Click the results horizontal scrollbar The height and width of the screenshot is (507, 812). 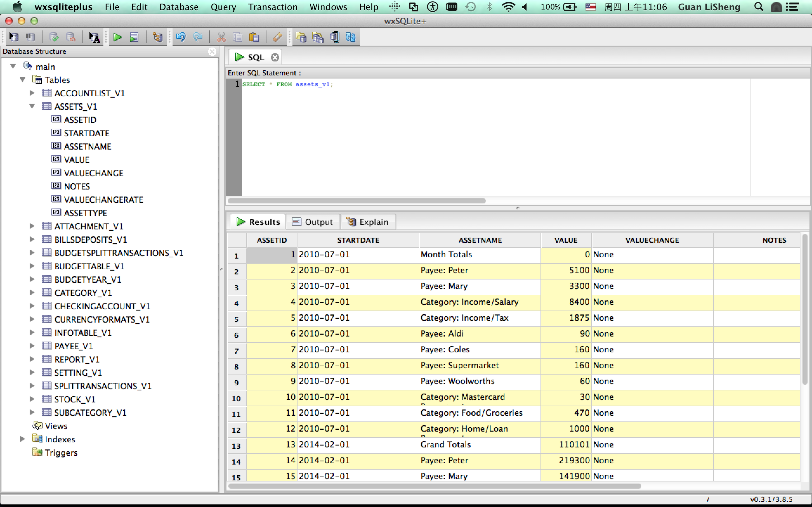pos(435,486)
